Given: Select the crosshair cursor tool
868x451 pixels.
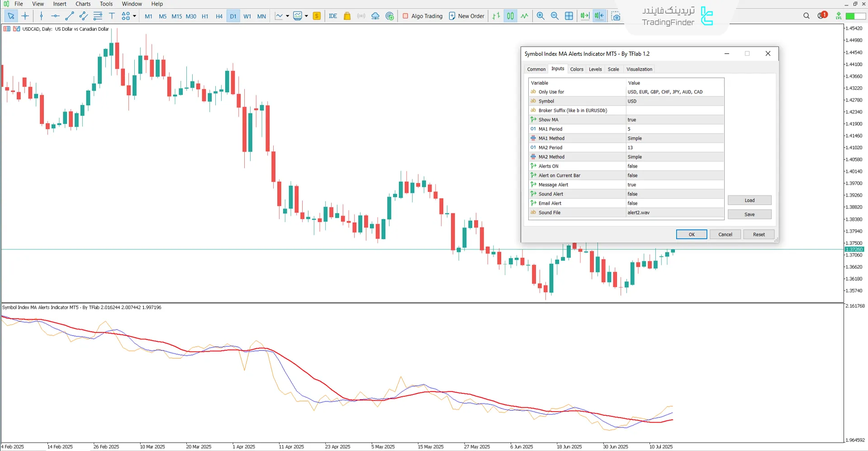Looking at the screenshot, I should (x=25, y=16).
